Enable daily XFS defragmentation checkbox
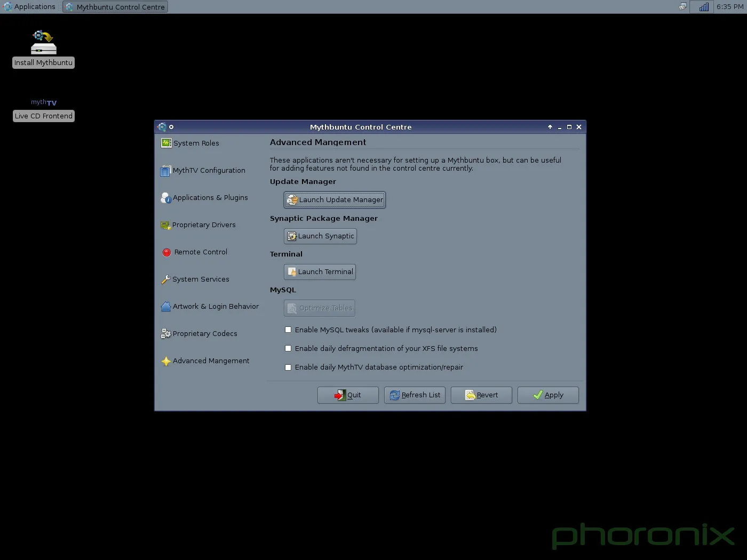 click(x=288, y=349)
